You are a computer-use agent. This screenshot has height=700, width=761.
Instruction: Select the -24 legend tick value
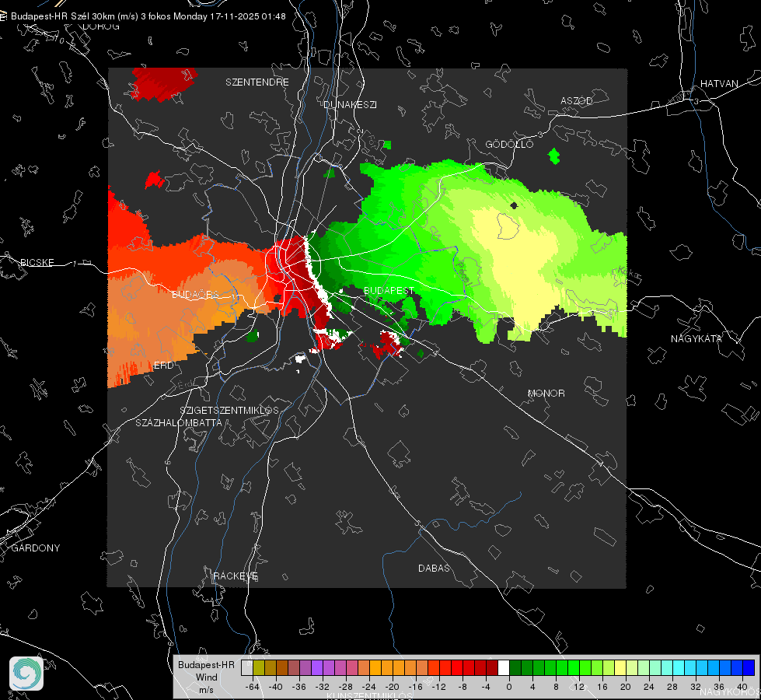[x=369, y=687]
